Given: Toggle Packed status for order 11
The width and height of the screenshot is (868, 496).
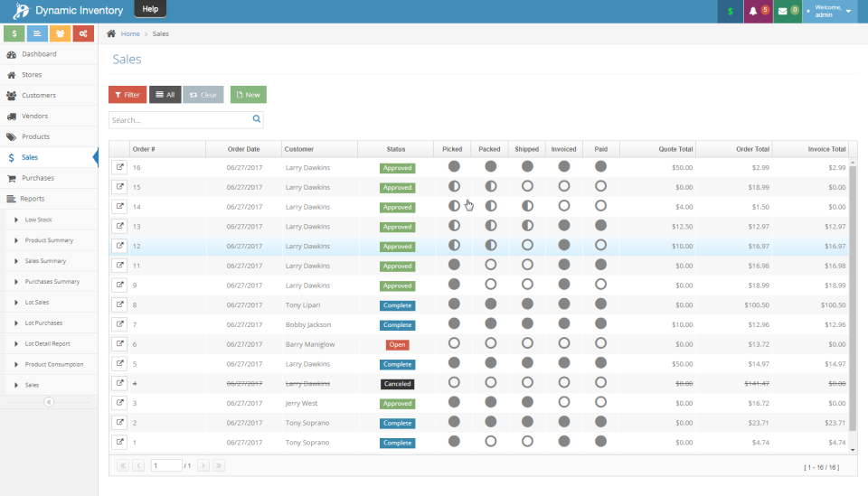Looking at the screenshot, I should pos(490,265).
